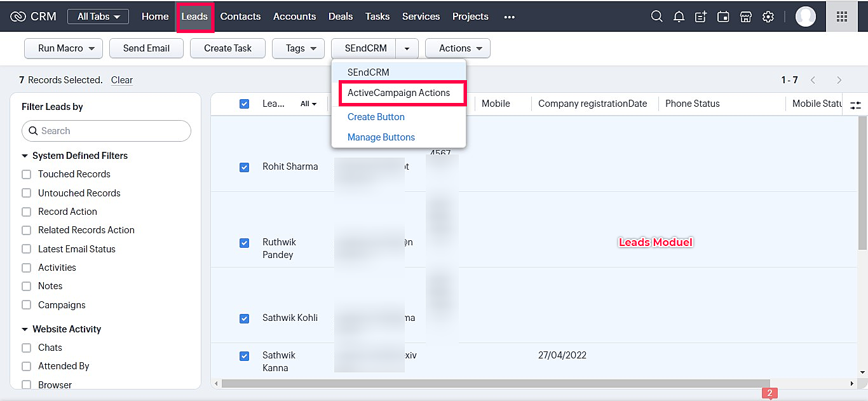This screenshot has height=401, width=868.
Task: Click the Phone Status column header
Action: pos(693,104)
